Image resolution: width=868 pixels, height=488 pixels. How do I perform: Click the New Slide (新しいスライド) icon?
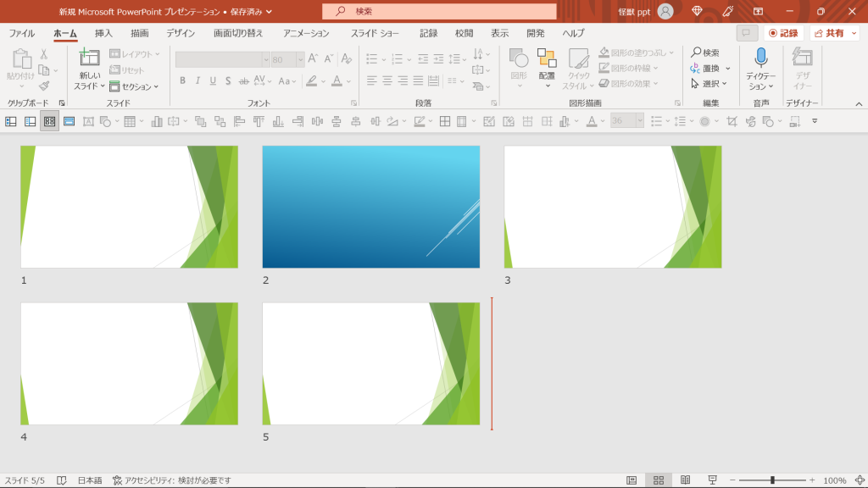coord(89,58)
